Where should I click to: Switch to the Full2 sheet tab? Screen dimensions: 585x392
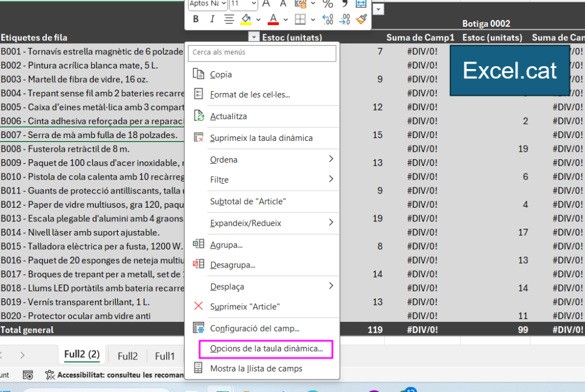coord(127,356)
